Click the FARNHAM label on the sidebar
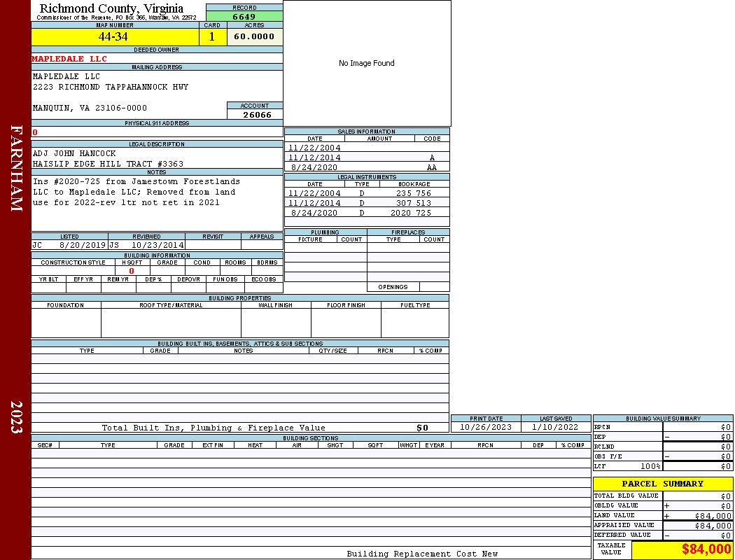 16,168
